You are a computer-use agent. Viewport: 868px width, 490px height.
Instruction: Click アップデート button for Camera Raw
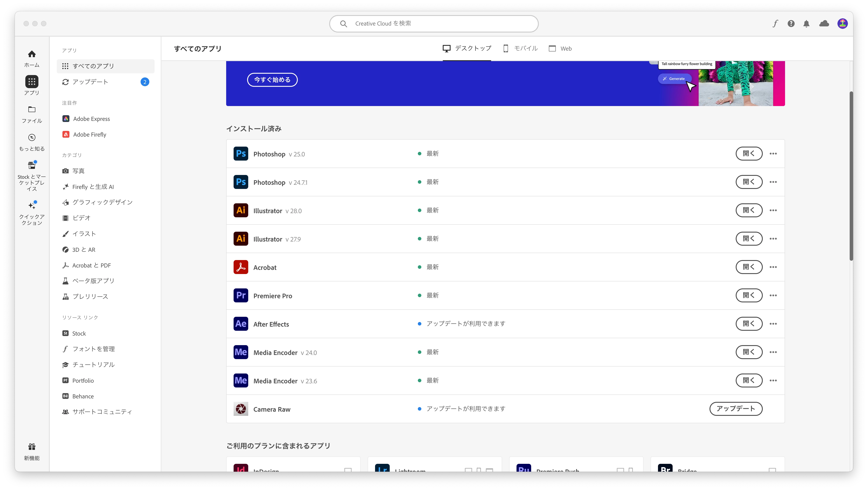(735, 408)
